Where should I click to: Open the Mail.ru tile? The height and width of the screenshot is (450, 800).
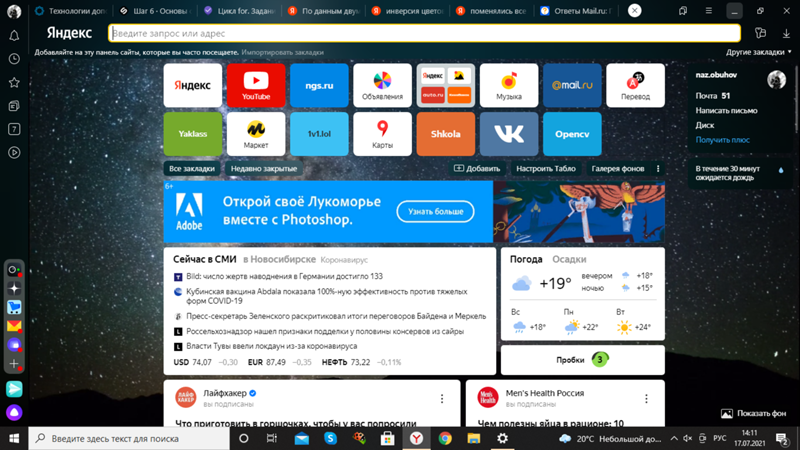[572, 85]
